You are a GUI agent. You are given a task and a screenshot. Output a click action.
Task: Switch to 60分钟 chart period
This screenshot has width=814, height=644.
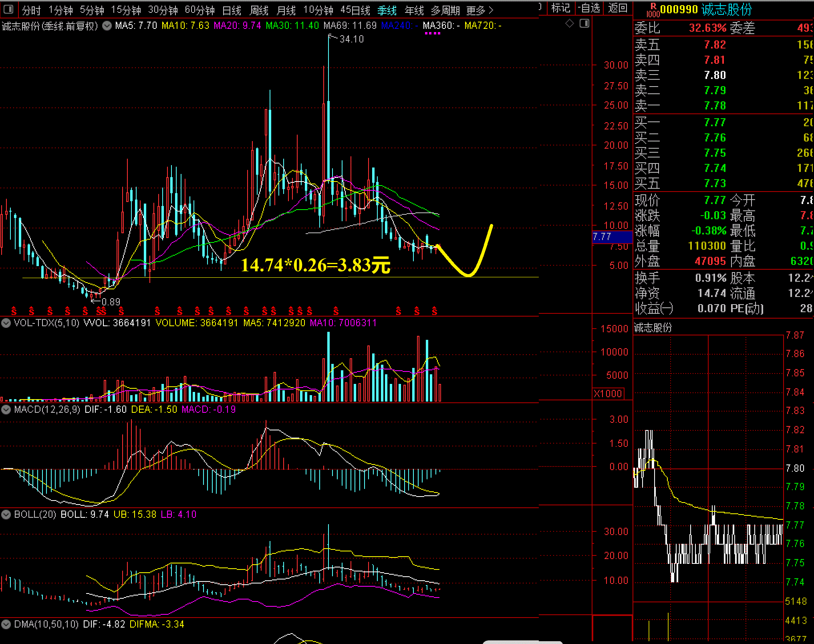tap(200, 10)
